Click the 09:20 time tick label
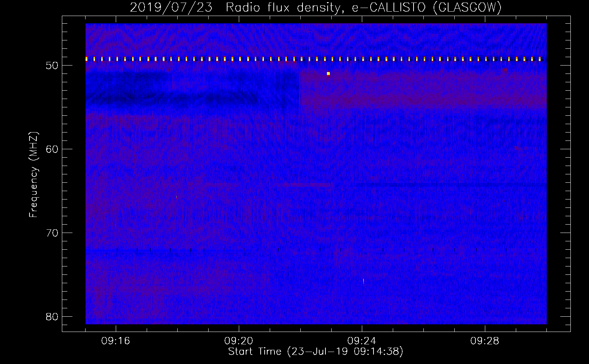 239,341
